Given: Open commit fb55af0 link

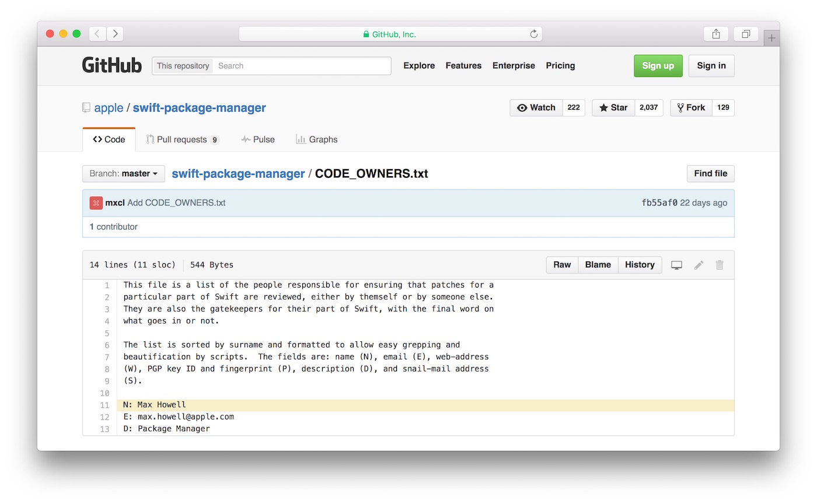Looking at the screenshot, I should (659, 203).
